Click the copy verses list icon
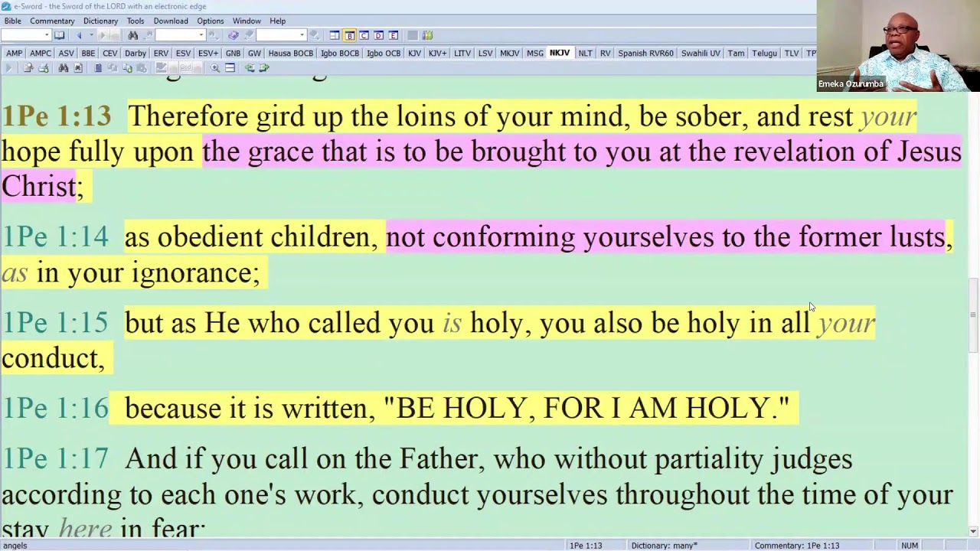The image size is (980, 551). click(98, 68)
